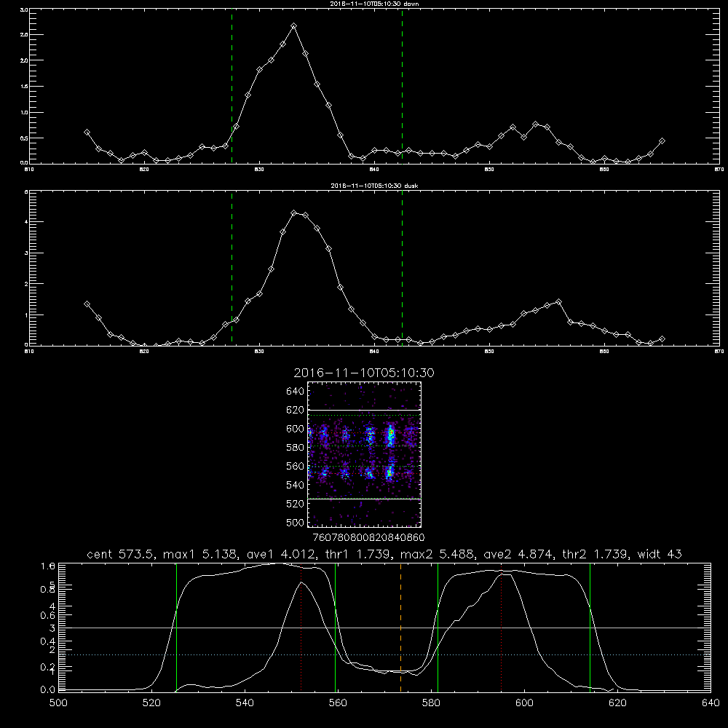This screenshot has width=728, height=728.
Task: Click the '580' x-axis label of bottom plot
Action: 431,703
